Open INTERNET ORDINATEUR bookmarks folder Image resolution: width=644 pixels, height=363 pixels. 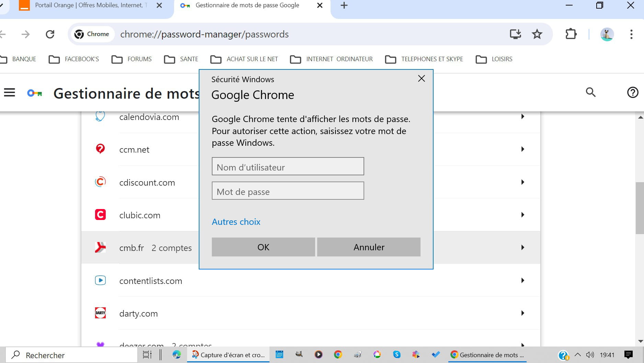(x=331, y=59)
